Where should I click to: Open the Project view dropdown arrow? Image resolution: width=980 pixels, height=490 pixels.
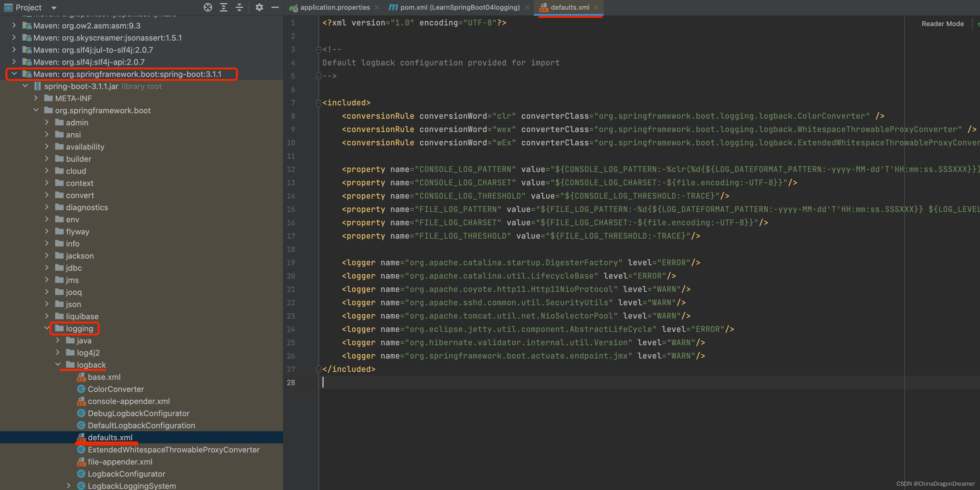coord(54,8)
